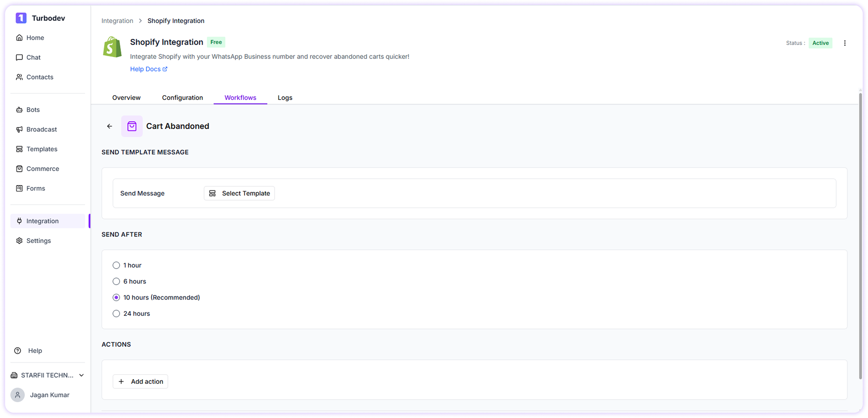Image resolution: width=868 pixels, height=418 pixels.
Task: Open the Bots panel
Action: (x=19, y=110)
